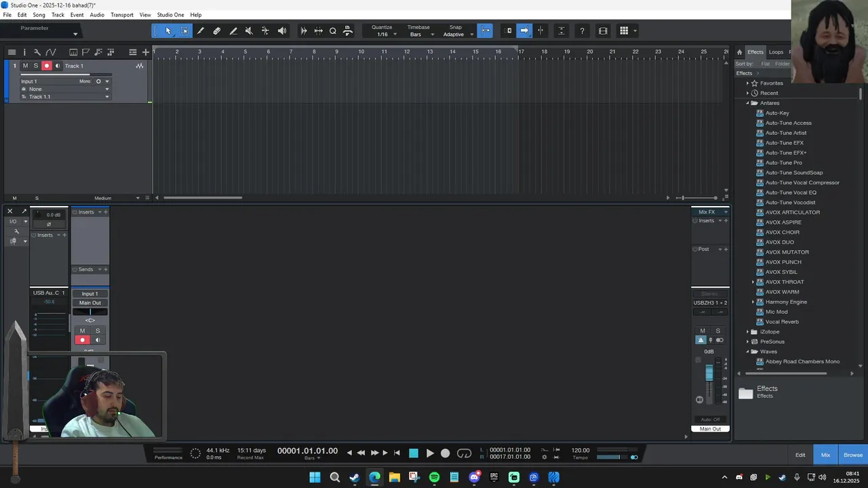
Task: Open the Edit view button
Action: point(800,455)
